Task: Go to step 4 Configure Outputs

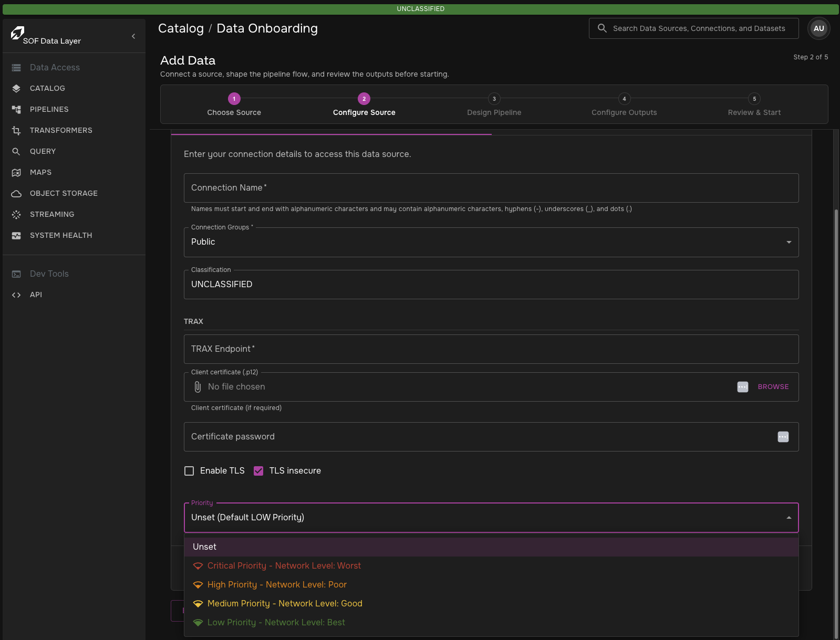Action: [x=624, y=105]
